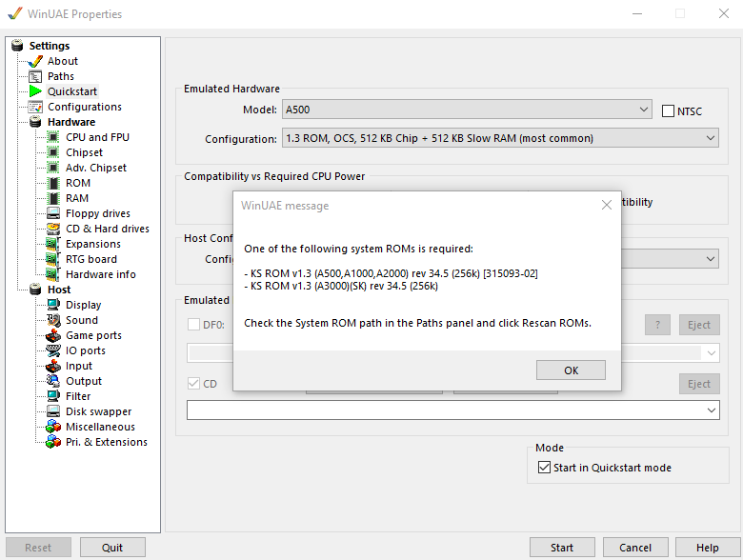Viewport: 743px width, 560px height.
Task: Click the Pri. & Extensions icon
Action: 53,442
